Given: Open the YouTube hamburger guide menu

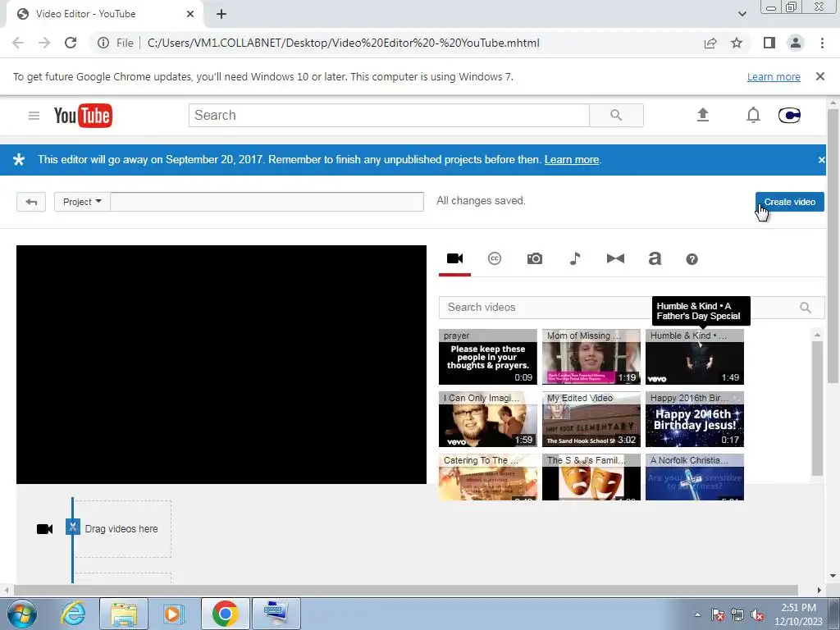Looking at the screenshot, I should click(x=34, y=116).
